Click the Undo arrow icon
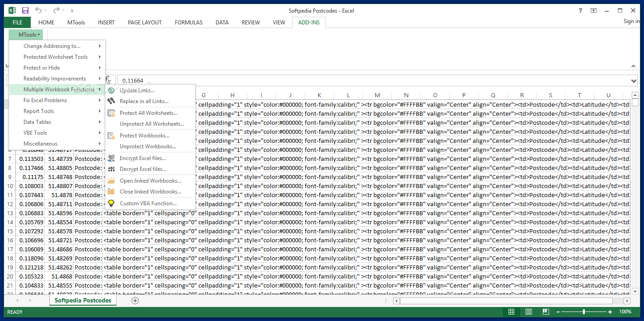 (38, 10)
